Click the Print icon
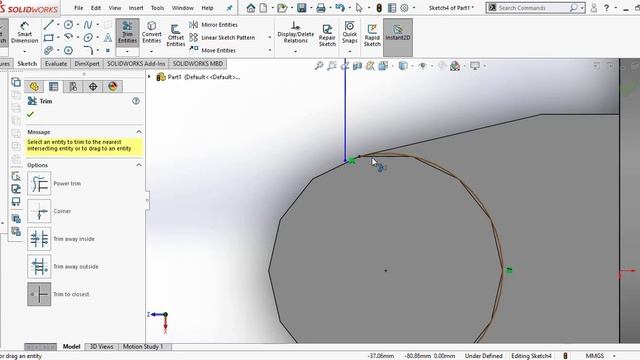640x360 pixels. pos(321,8)
